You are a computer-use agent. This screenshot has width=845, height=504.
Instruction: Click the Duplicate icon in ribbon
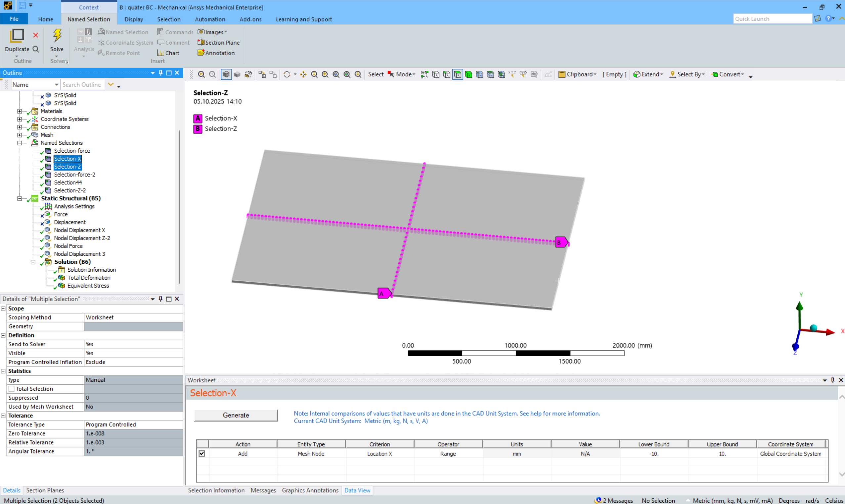[17, 36]
